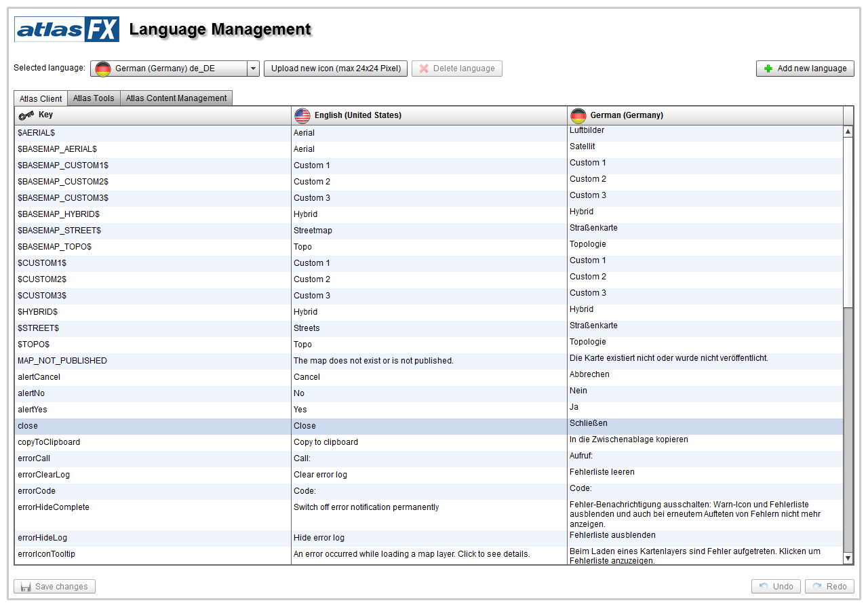Switch to Atlas Content Management tab
The width and height of the screenshot is (868, 607).
click(x=176, y=98)
